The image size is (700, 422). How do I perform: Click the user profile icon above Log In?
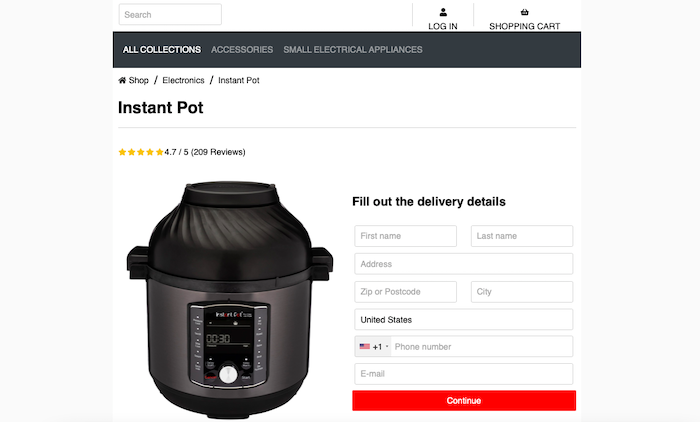[x=443, y=13]
